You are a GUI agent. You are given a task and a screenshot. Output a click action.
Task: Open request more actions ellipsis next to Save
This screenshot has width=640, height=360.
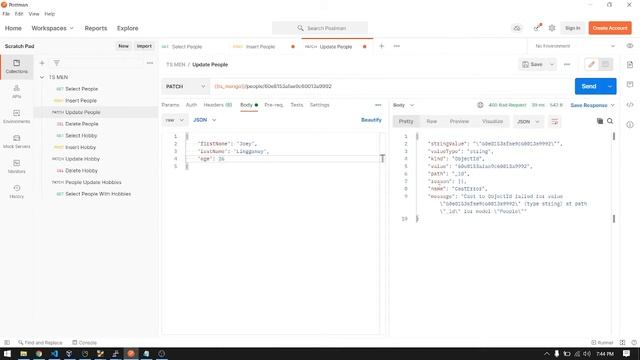[567, 64]
